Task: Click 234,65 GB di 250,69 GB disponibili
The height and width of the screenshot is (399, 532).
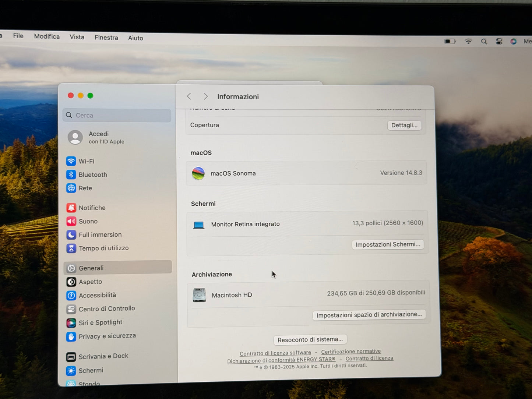Action: pos(376,293)
